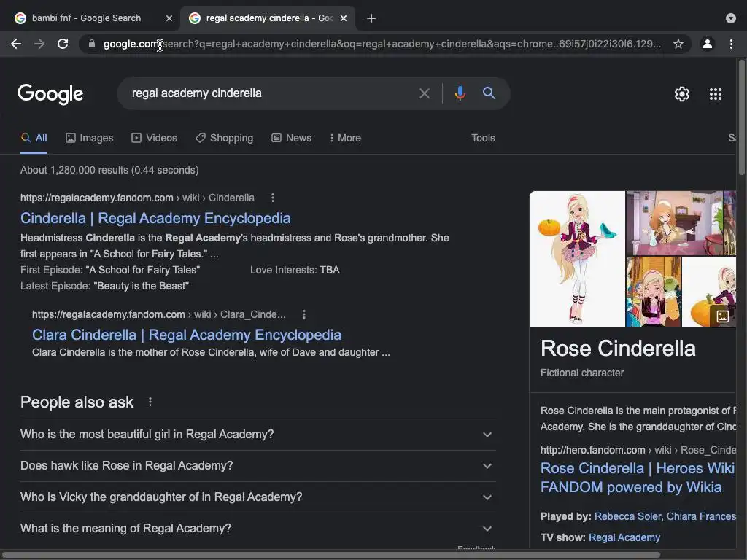Follow the Rebecca Soler link
Viewport: 747px width, 560px height.
[x=627, y=516]
